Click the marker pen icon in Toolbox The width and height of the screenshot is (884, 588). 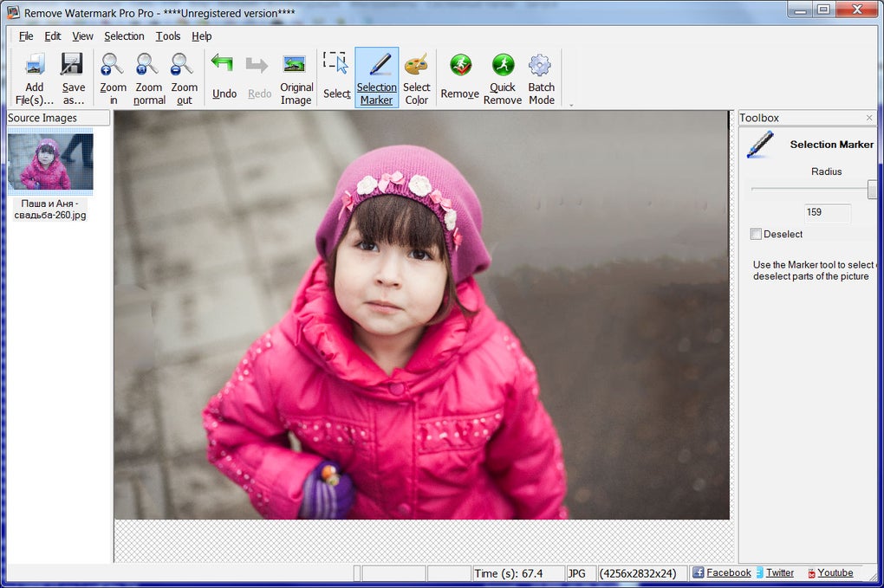coord(760,144)
